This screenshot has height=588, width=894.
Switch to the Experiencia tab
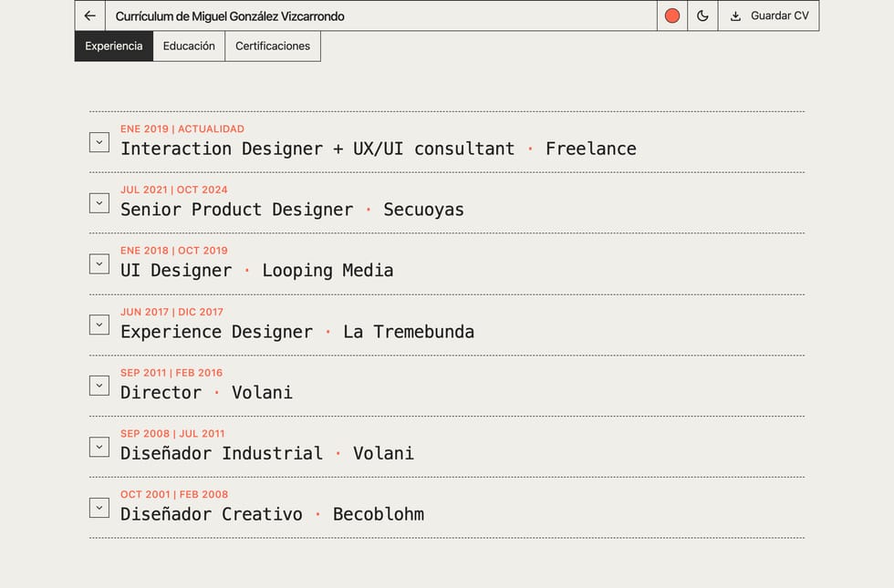(114, 46)
